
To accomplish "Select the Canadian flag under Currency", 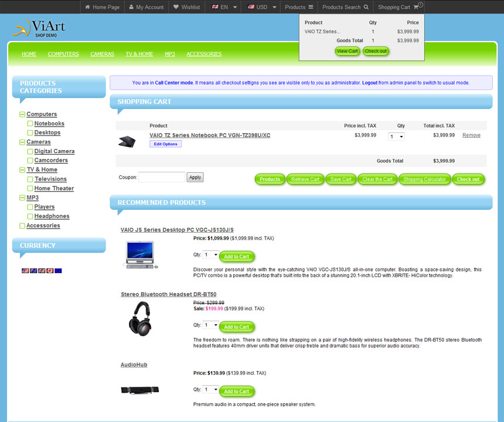I will (50, 271).
